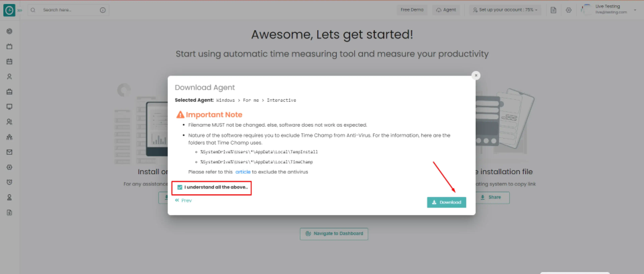The width and height of the screenshot is (644, 274).
Task: Open the alarm clock icon in the sidebar
Action: point(10,182)
